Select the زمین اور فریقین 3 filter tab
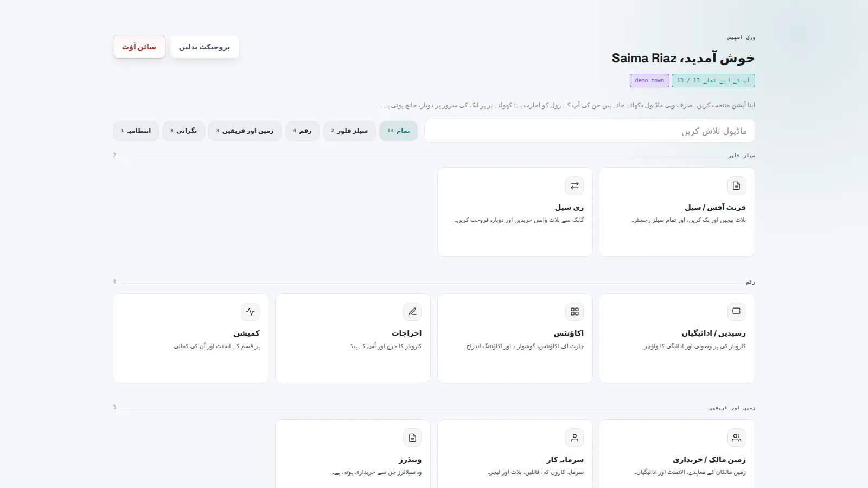Viewport: 868px width, 488px height. 245,131
